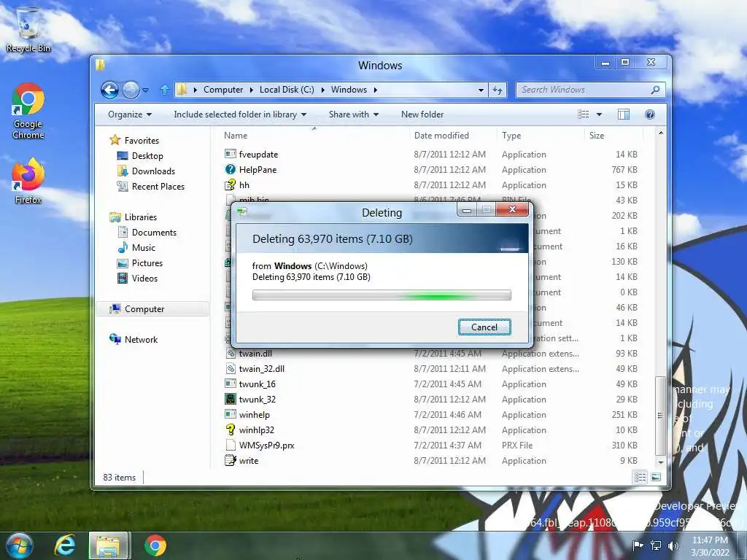Viewport: 747px width, 560px height.
Task: Open the Share with dropdown
Action: [x=354, y=114]
